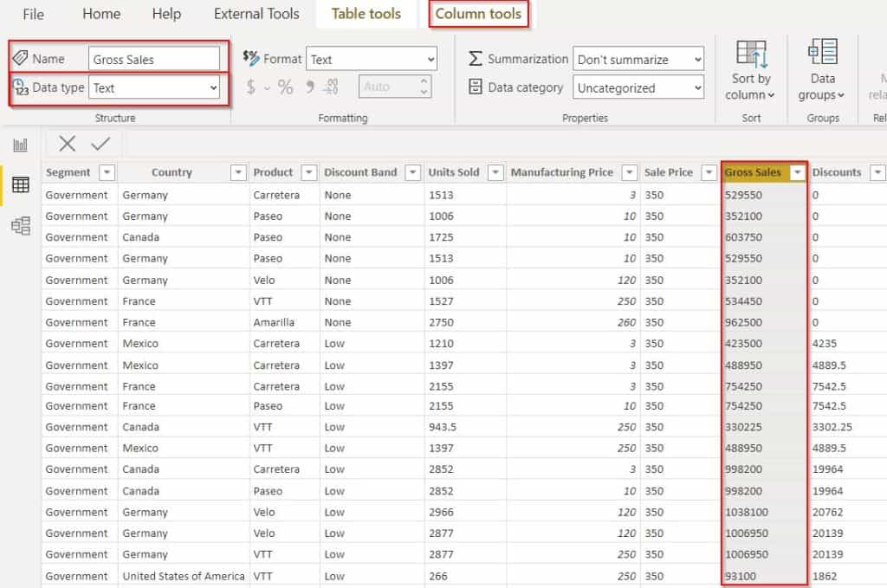This screenshot has width=887, height=588.
Task: Open the Report view icon
Action: tap(21, 145)
